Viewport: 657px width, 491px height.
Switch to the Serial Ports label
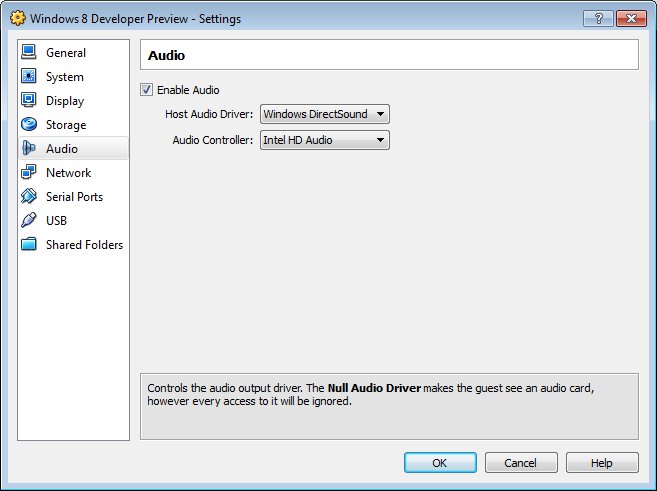[x=74, y=196]
